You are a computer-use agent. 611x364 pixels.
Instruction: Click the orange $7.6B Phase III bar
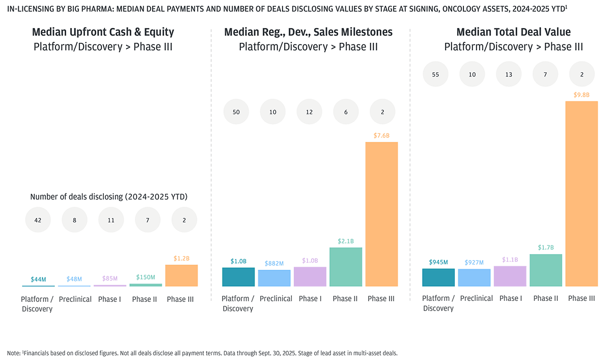click(381, 214)
